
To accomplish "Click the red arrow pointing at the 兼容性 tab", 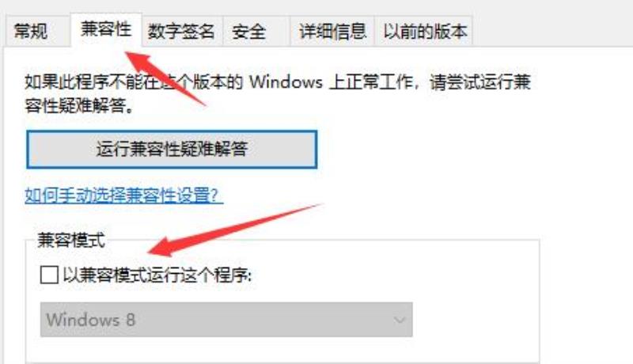I will click(165, 78).
